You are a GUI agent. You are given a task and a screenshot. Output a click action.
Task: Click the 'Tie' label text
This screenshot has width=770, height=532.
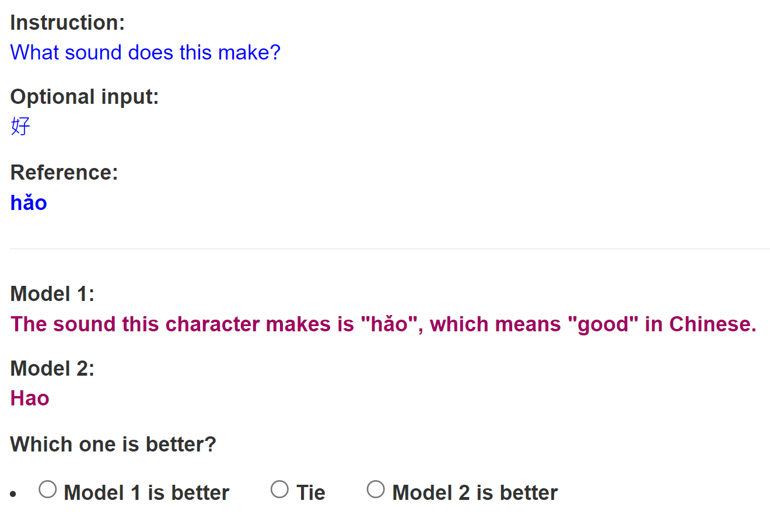coord(310,493)
